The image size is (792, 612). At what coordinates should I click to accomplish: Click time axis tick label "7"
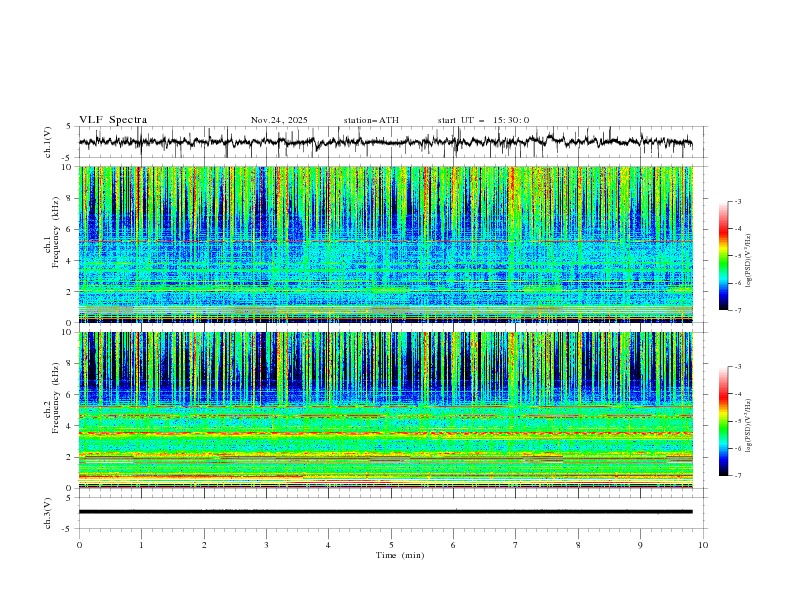point(516,545)
